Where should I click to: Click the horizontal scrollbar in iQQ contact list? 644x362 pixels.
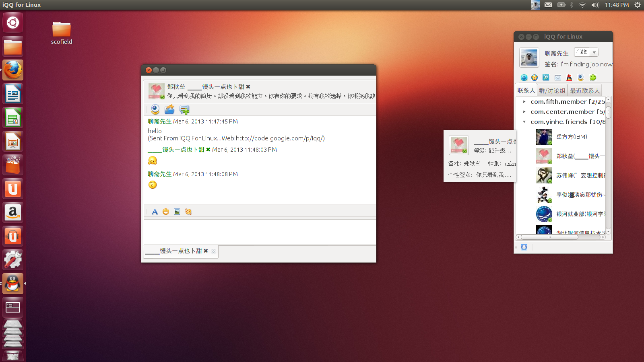[550, 237]
